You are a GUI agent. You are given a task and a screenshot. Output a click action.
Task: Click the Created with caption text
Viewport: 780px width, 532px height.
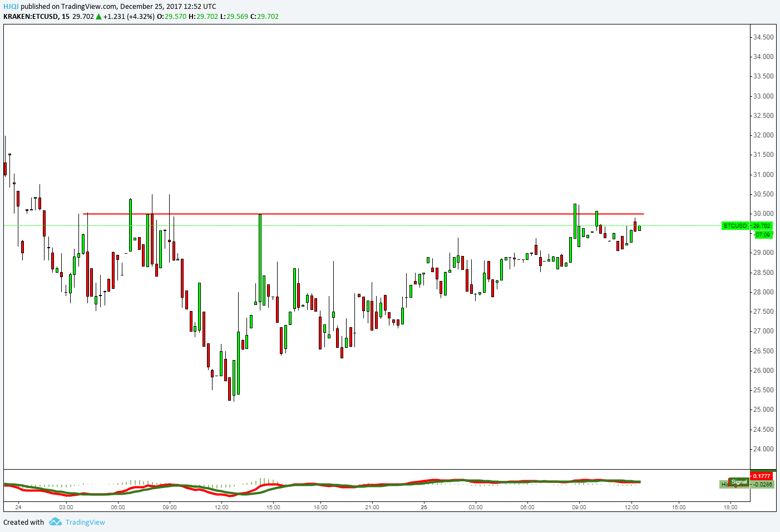tap(23, 522)
